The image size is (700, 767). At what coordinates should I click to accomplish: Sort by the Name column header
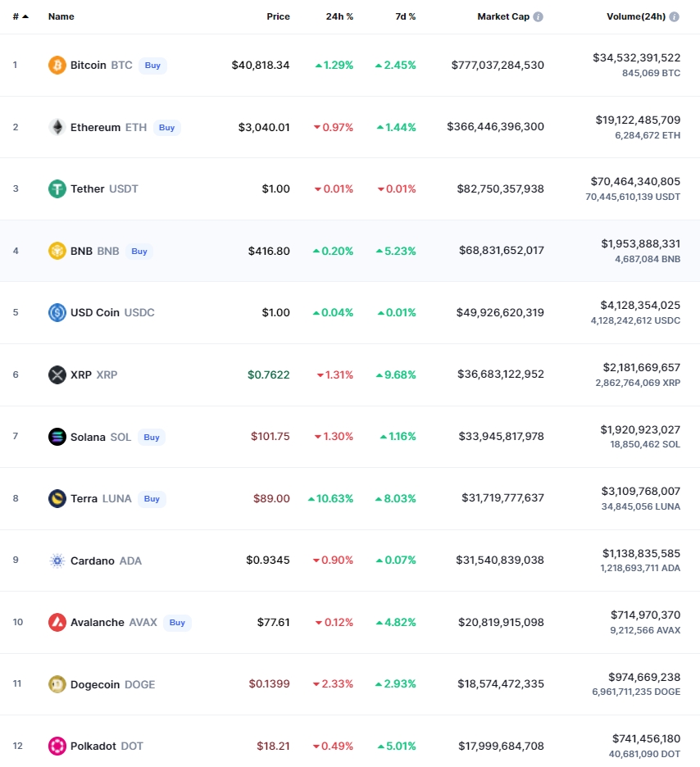tap(61, 16)
